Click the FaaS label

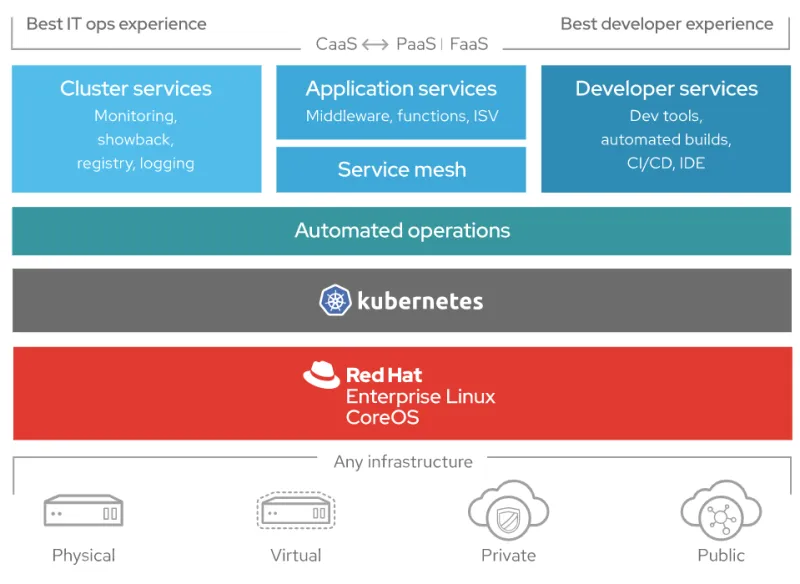(x=469, y=44)
